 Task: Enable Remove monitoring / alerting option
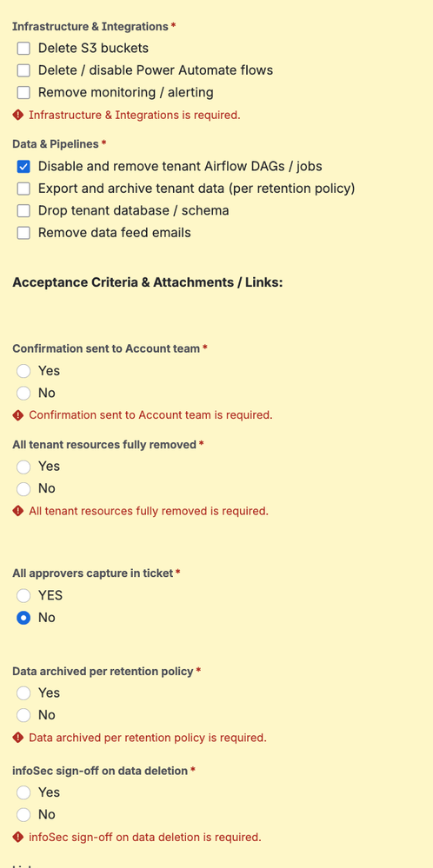23,93
